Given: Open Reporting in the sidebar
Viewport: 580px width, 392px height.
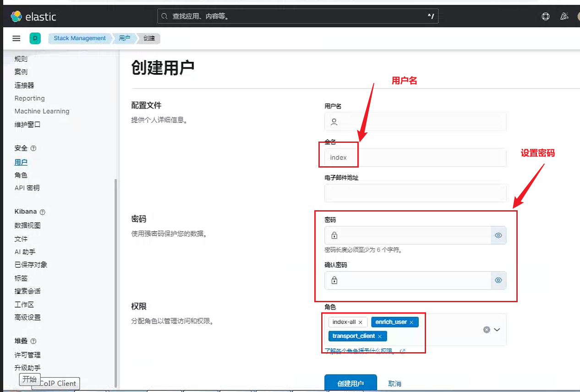Looking at the screenshot, I should [x=30, y=98].
